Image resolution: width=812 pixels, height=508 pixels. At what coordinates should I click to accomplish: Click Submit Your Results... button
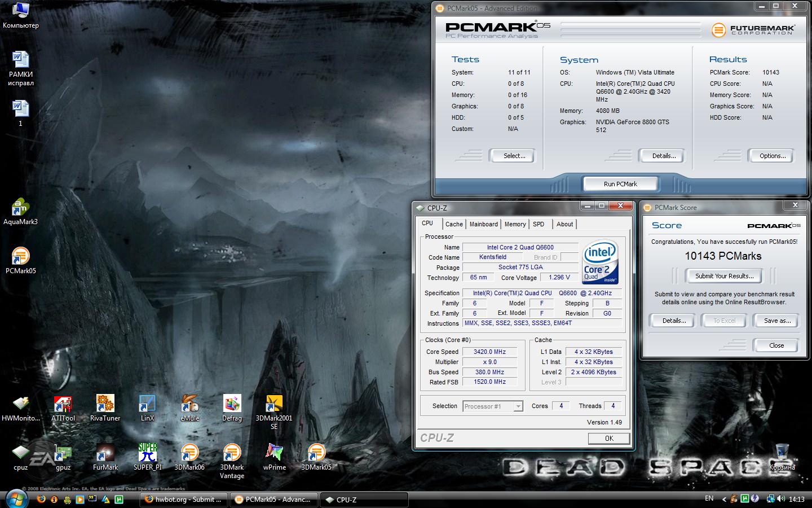tap(724, 276)
